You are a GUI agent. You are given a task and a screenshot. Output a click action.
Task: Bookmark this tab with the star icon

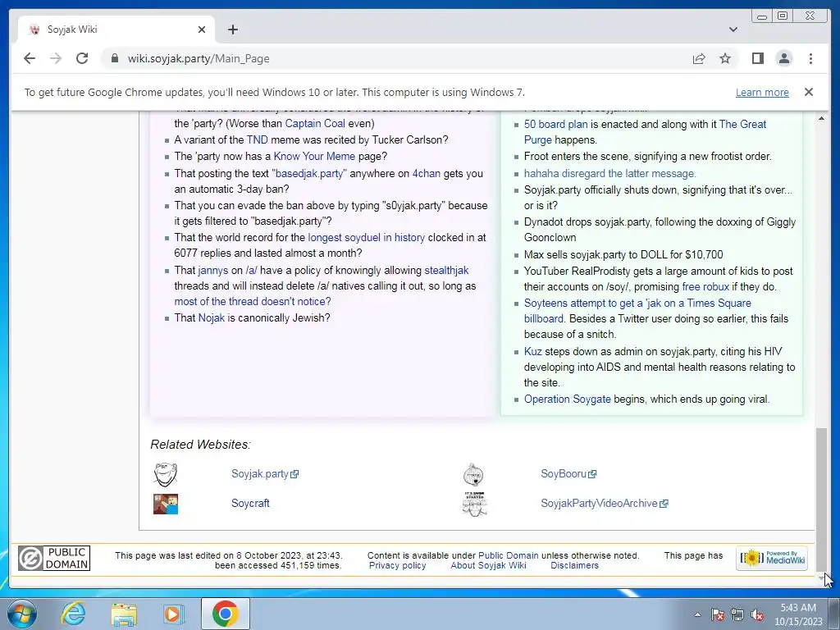(725, 58)
